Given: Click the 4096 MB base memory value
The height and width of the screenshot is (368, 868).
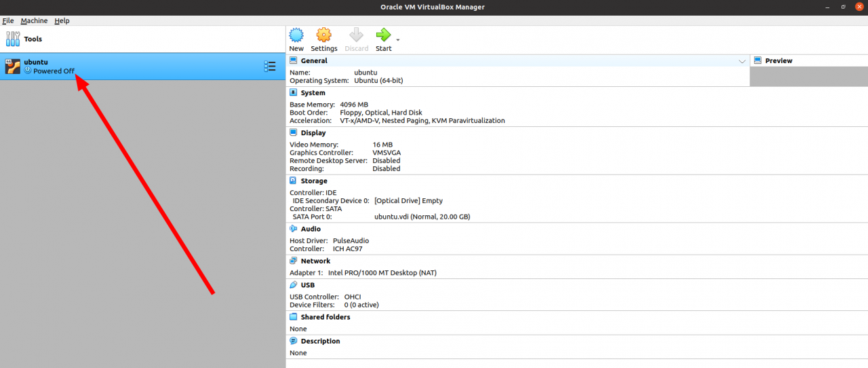Looking at the screenshot, I should click(x=354, y=105).
